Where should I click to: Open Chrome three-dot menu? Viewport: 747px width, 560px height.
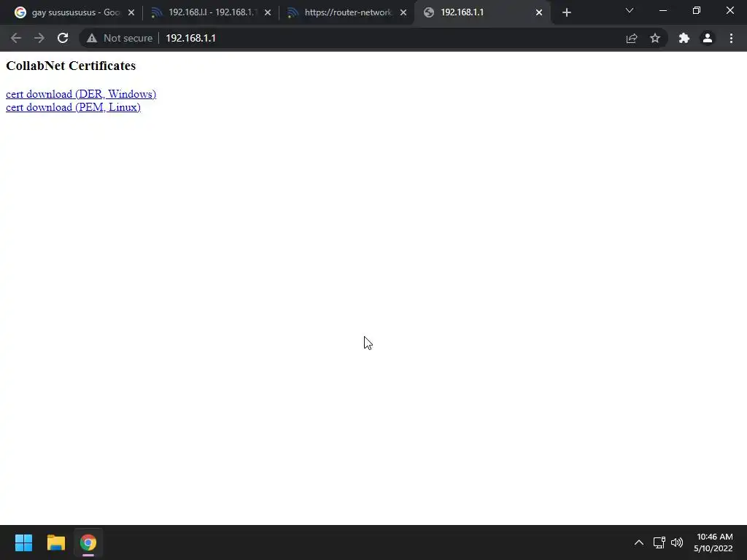click(731, 38)
